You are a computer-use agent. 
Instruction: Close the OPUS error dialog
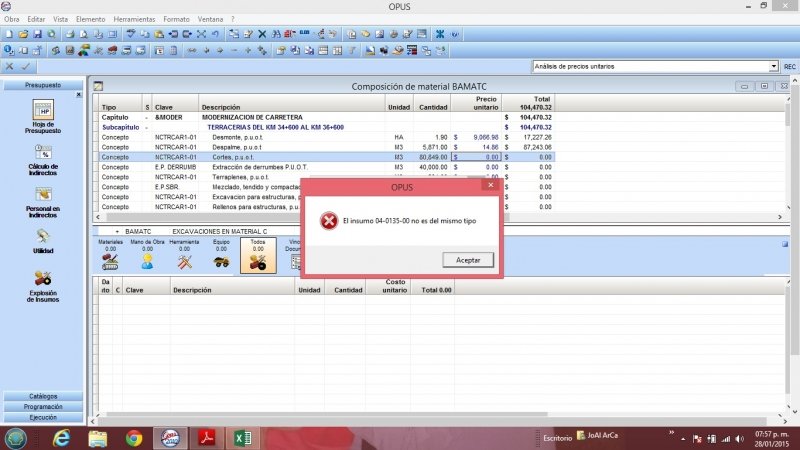[x=489, y=185]
